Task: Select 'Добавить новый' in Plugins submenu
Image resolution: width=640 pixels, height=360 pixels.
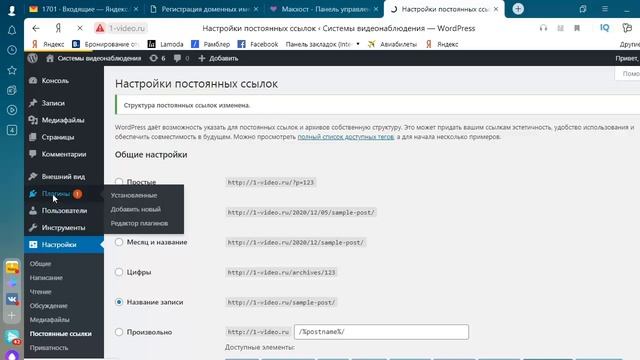Action: pos(136,209)
